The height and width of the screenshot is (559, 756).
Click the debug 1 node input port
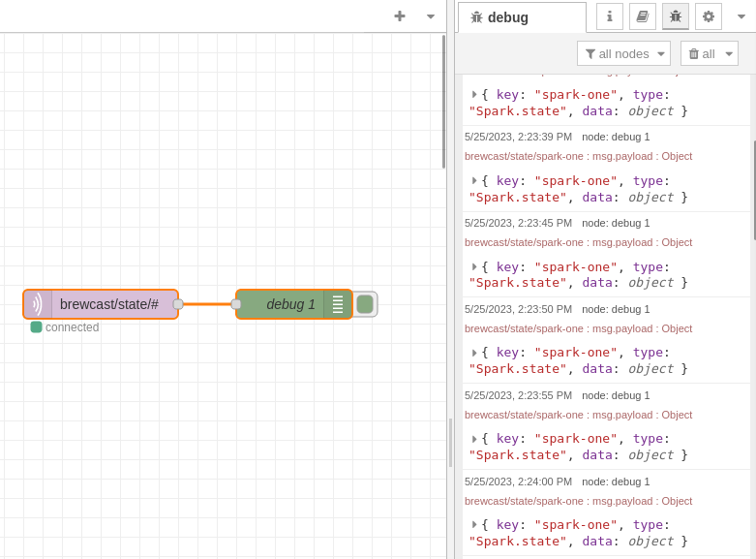(236, 304)
